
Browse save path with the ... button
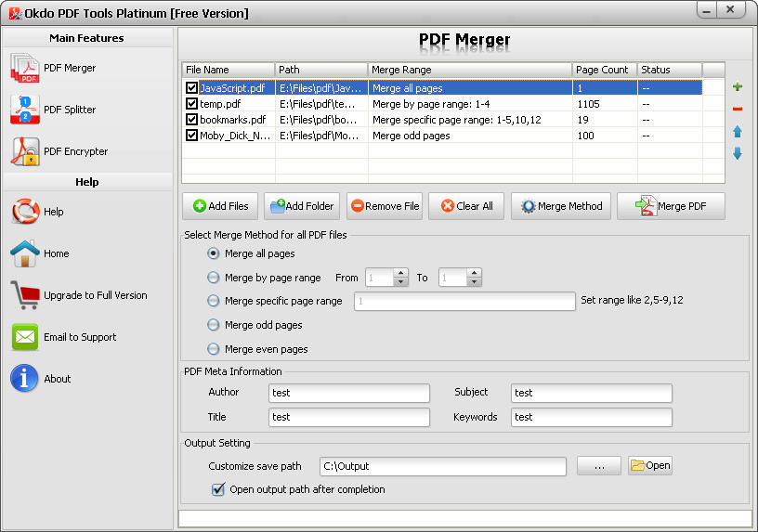tap(599, 466)
